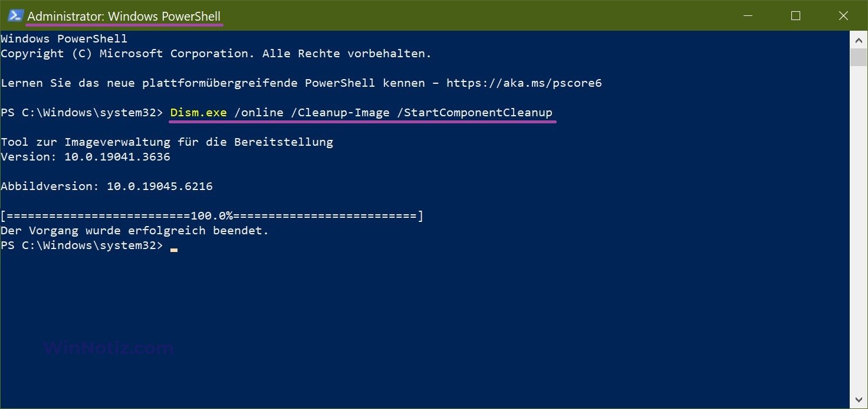868x409 pixels.
Task: Click the empty scrollbar track below thumb
Action: (x=858, y=236)
